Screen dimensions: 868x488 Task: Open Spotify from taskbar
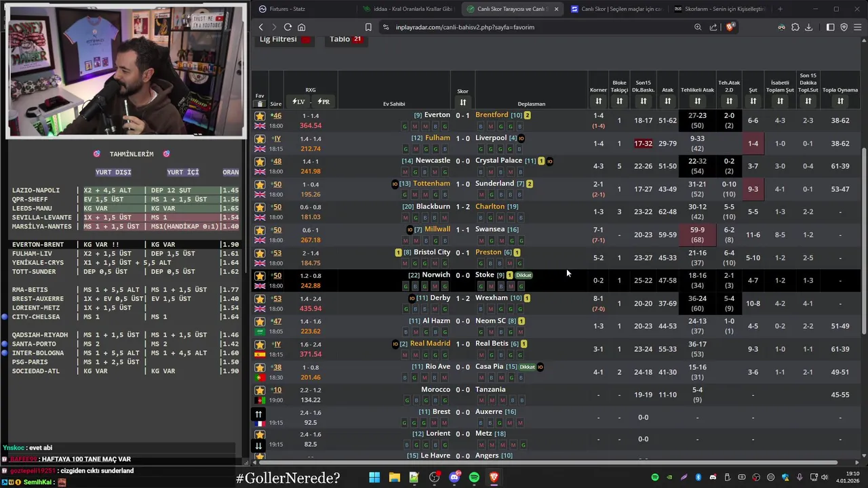click(x=474, y=477)
